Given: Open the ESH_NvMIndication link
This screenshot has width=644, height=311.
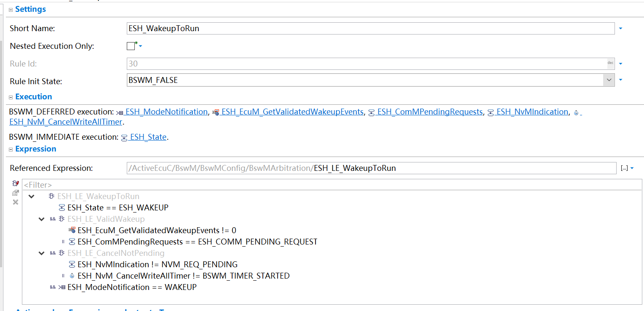Looking at the screenshot, I should [532, 112].
